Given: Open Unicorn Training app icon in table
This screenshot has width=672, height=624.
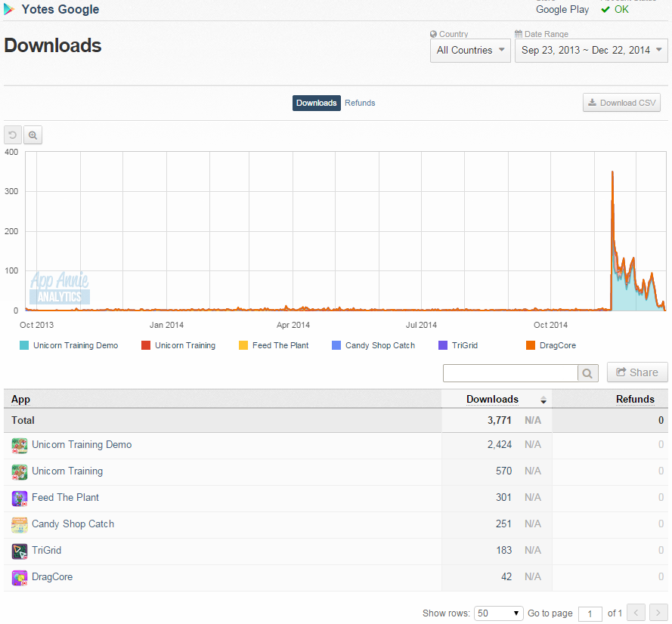Looking at the screenshot, I should (20, 472).
